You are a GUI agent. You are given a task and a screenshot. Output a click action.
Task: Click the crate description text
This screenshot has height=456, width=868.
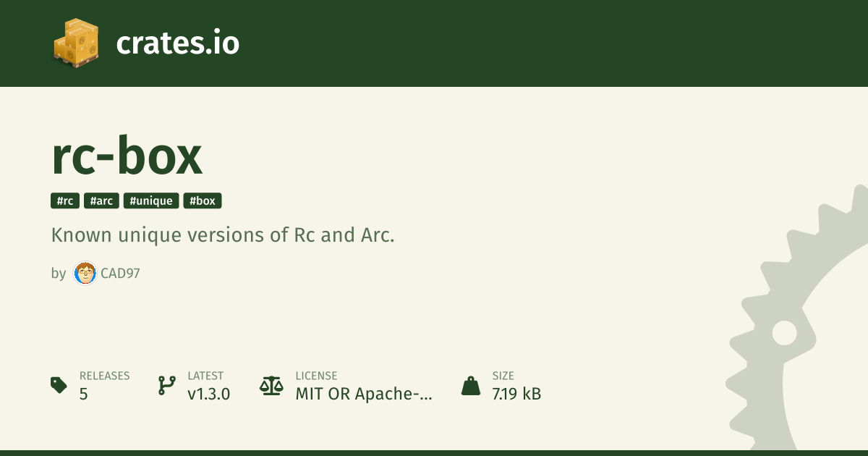[223, 236]
